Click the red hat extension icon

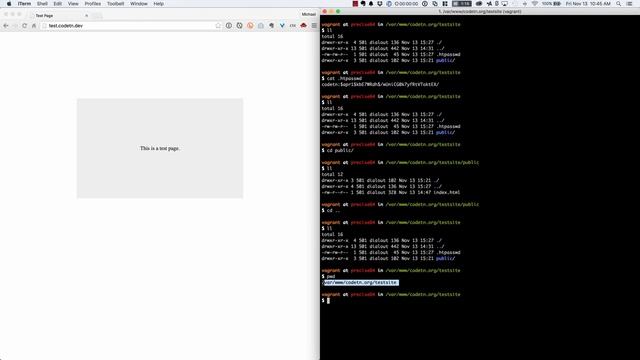(x=303, y=26)
